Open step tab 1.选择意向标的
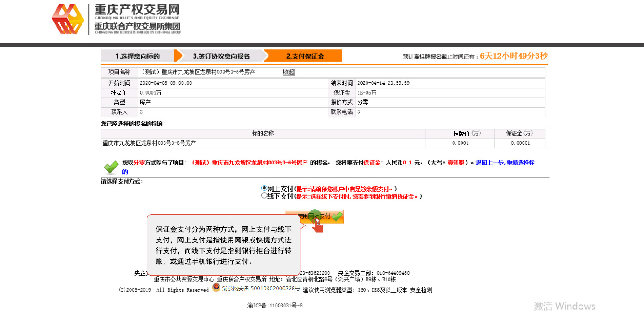 138,56
